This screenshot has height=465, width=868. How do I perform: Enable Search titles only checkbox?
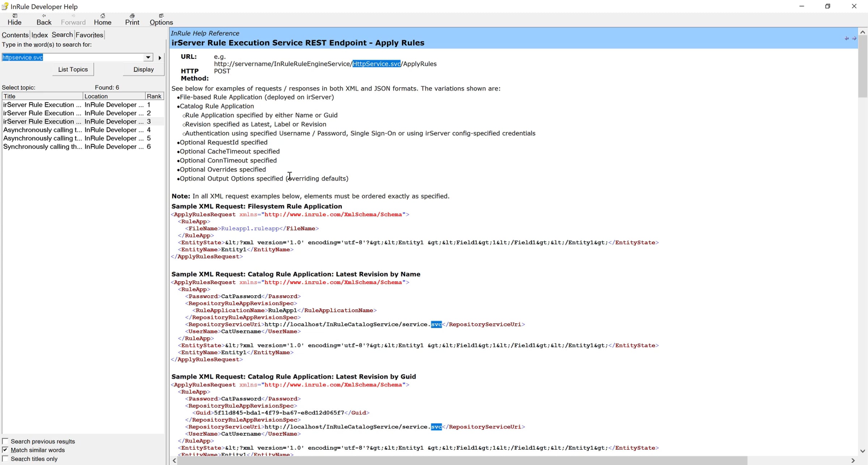(5, 458)
